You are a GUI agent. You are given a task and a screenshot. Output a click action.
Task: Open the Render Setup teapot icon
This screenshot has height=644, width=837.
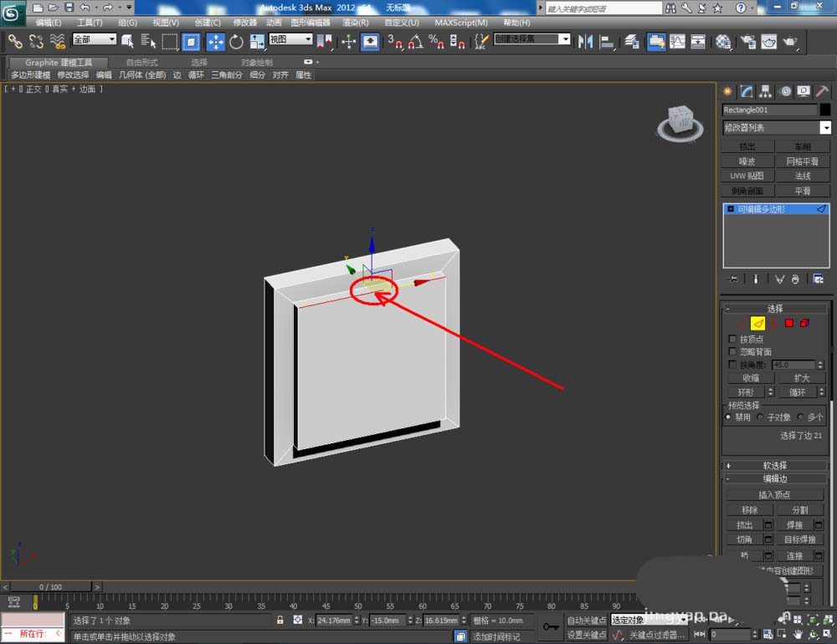[748, 42]
